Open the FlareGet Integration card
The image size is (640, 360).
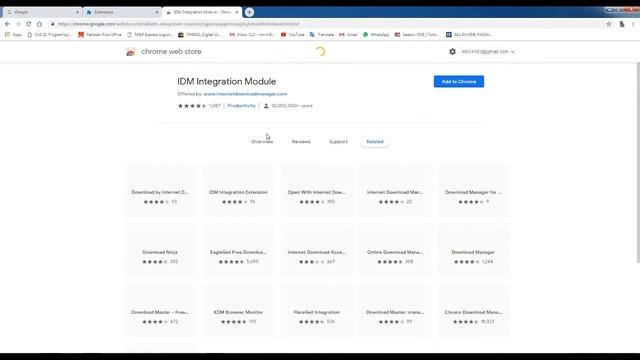[x=317, y=310]
